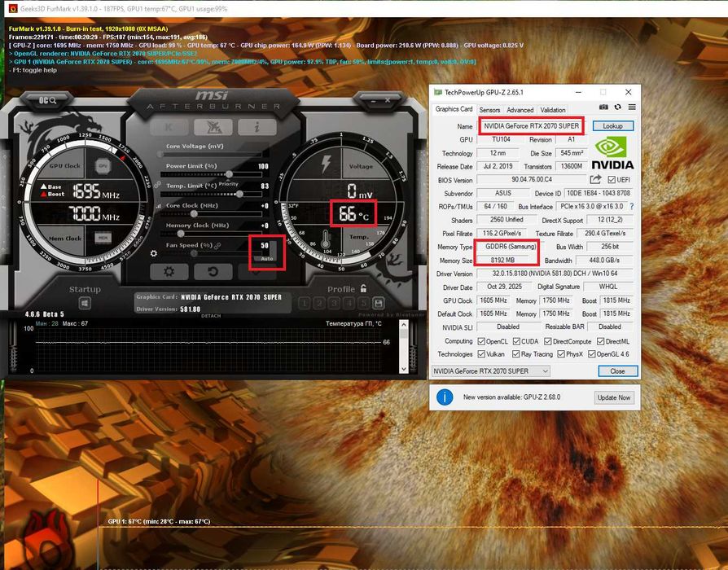Adjust the Temp Limit slider handle
Viewport: 728px width, 570px height.
(239, 194)
